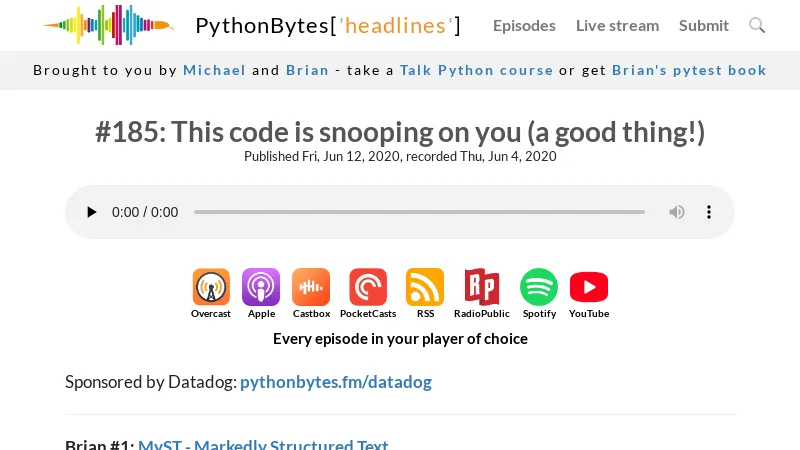Click the PythonBytes waveform logo
This screenshot has height=450, width=800.
[108, 25]
